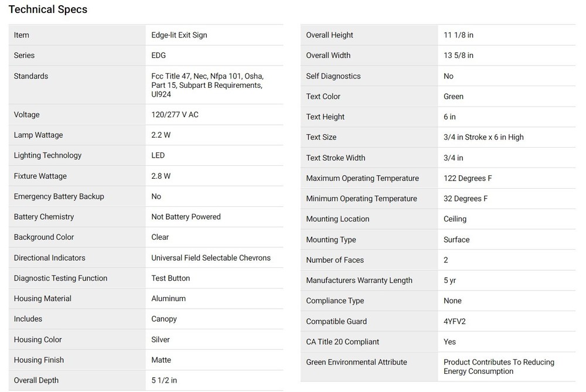Click the Technical Specs heading
This screenshot has height=392, width=586.
point(48,9)
